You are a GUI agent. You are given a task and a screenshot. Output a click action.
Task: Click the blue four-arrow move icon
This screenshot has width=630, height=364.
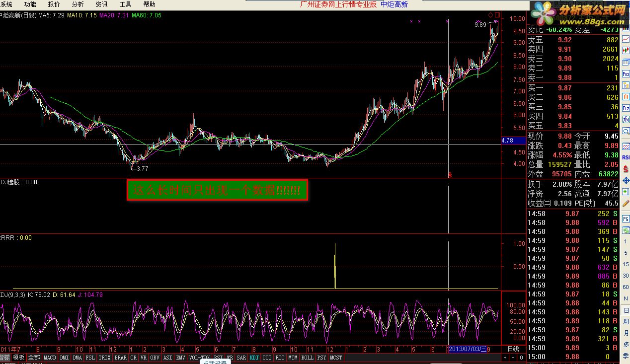click(625, 181)
